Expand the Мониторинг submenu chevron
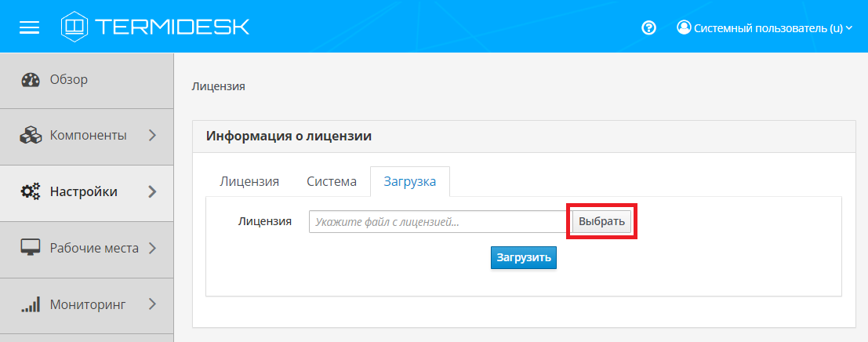868x342 pixels. [152, 304]
